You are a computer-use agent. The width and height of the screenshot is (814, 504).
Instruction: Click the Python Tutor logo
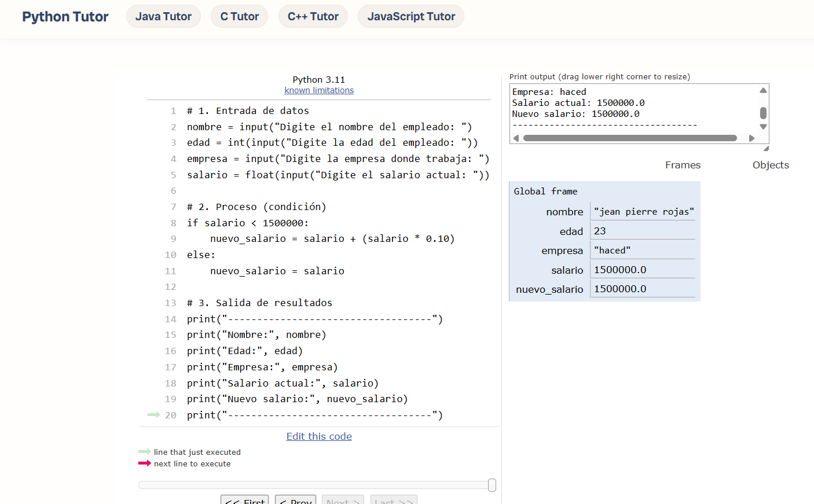point(65,17)
